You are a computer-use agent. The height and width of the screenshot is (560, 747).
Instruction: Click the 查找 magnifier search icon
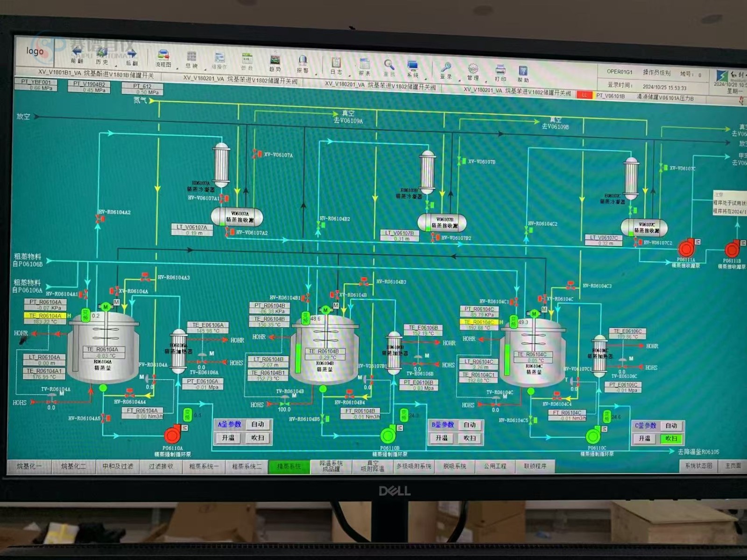[x=389, y=64]
